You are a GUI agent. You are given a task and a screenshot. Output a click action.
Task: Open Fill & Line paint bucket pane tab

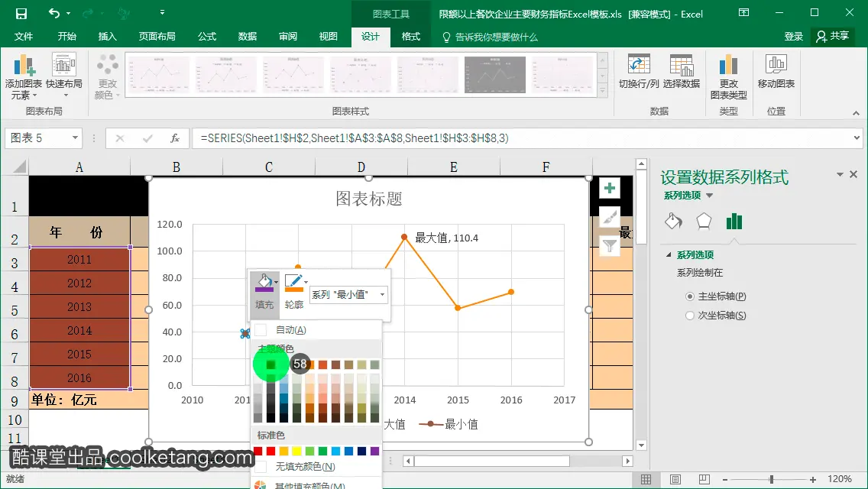click(673, 221)
